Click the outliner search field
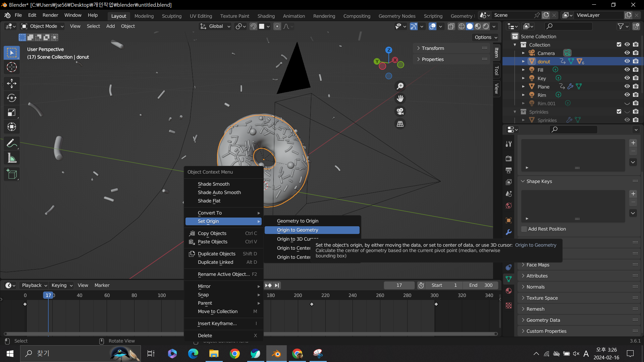The height and width of the screenshot is (362, 644). point(568,26)
